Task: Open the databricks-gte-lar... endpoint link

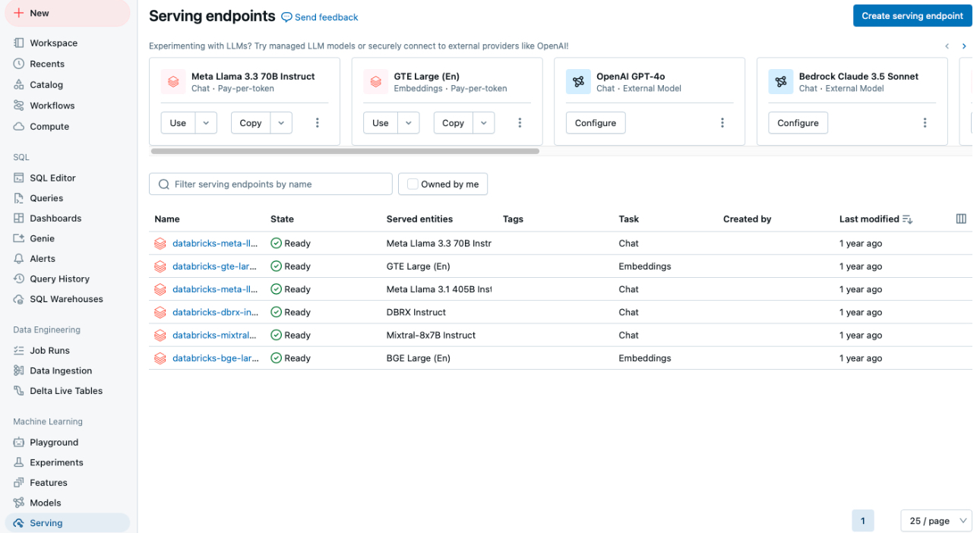Action: coord(214,266)
